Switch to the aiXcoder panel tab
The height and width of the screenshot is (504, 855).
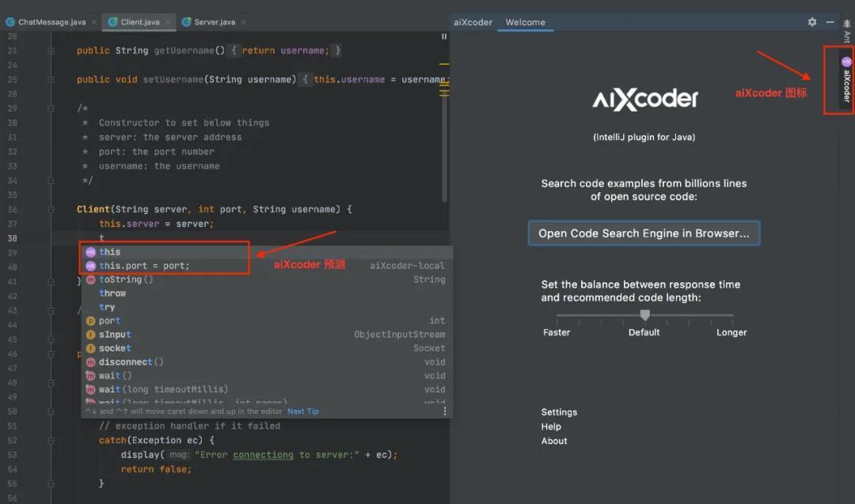[473, 22]
